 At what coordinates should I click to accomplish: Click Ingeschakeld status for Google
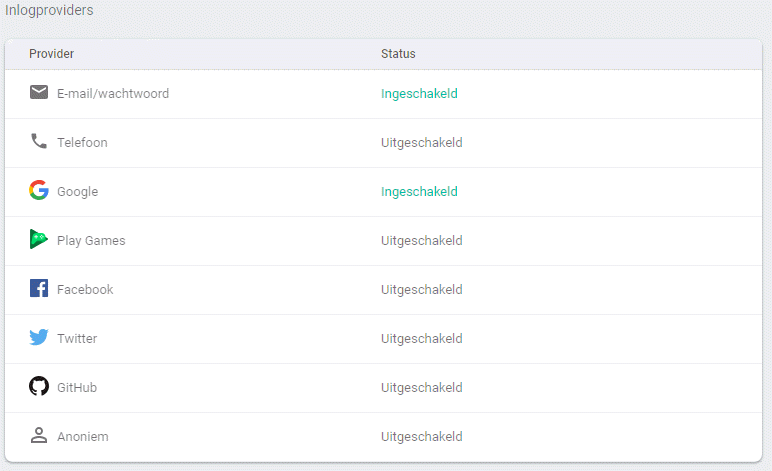pos(419,192)
